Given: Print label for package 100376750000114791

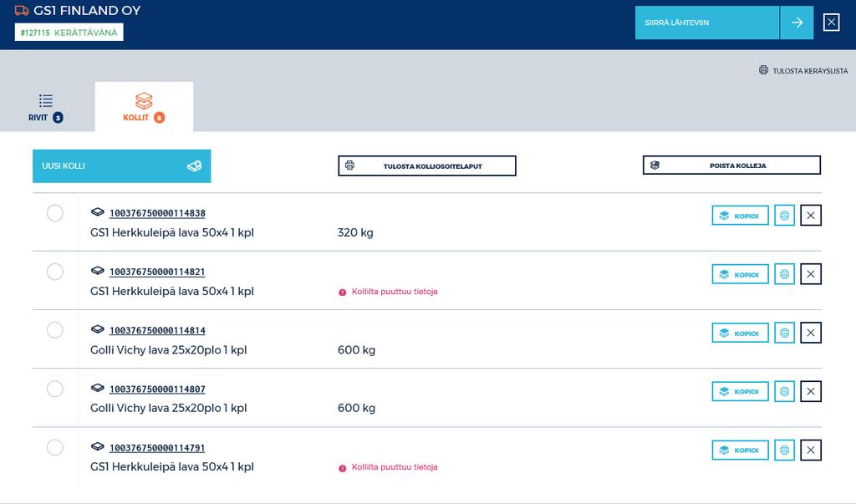Looking at the screenshot, I should [x=784, y=450].
